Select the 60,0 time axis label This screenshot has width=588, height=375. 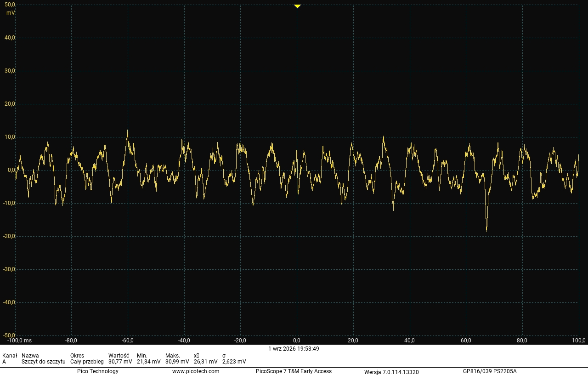coord(466,341)
